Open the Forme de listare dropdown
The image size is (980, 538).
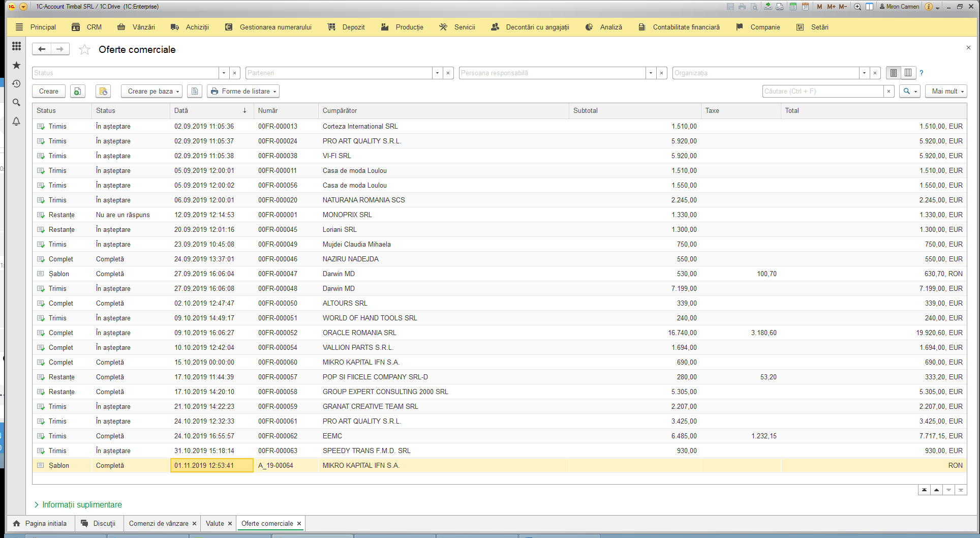(243, 92)
